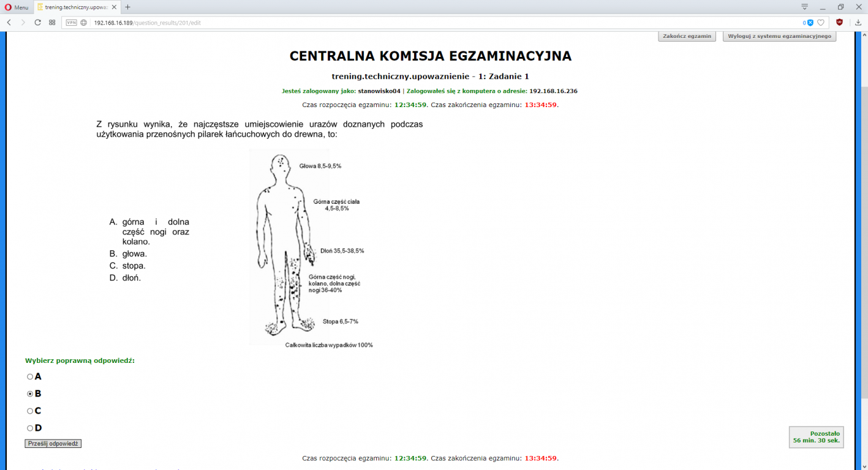The width and height of the screenshot is (868, 470).
Task: Click the browser forward arrow
Action: [23, 22]
